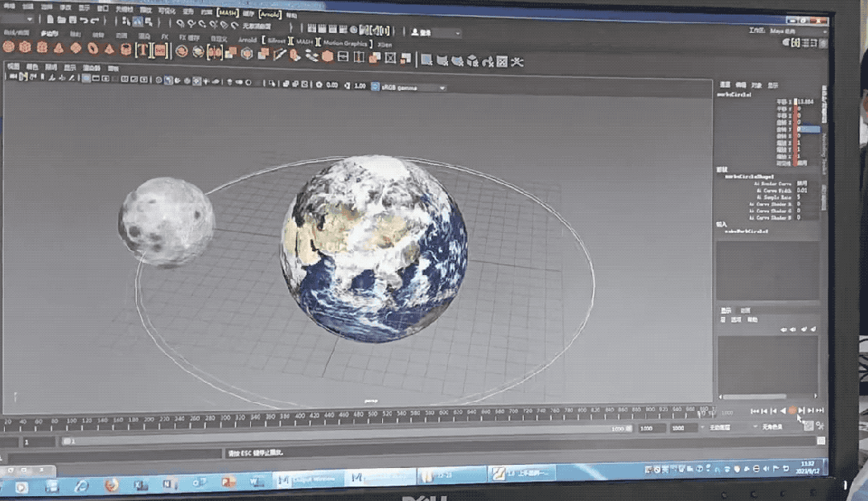The image size is (868, 501).
Task: Open the user account dropdown
Action: pyautogui.click(x=436, y=33)
